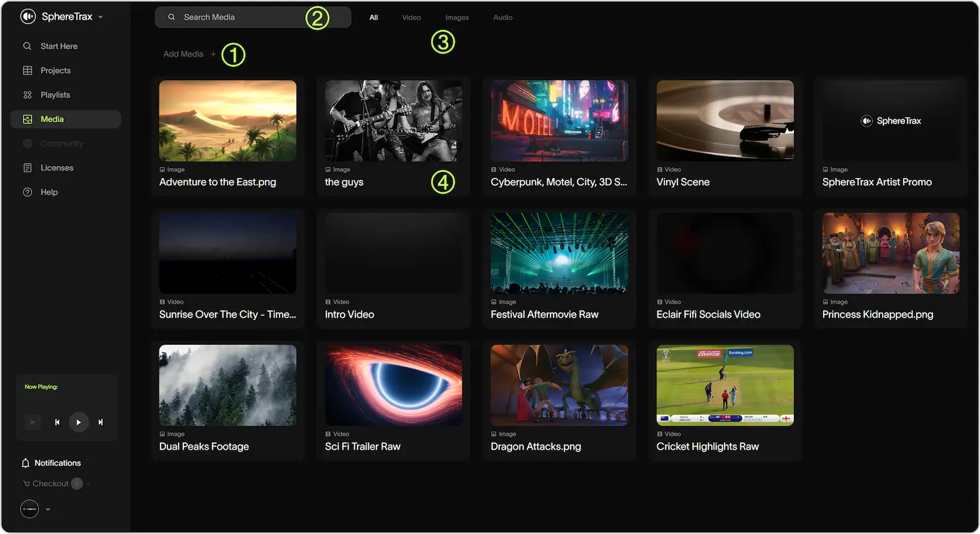The height and width of the screenshot is (534, 980).
Task: Click the Start Here magnifier icon
Action: tap(27, 46)
